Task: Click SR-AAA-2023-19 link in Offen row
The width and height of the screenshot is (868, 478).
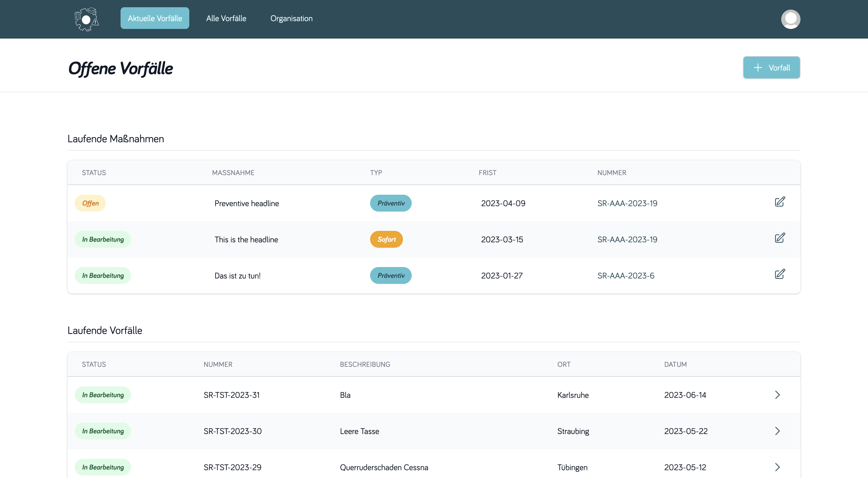Action: [627, 203]
